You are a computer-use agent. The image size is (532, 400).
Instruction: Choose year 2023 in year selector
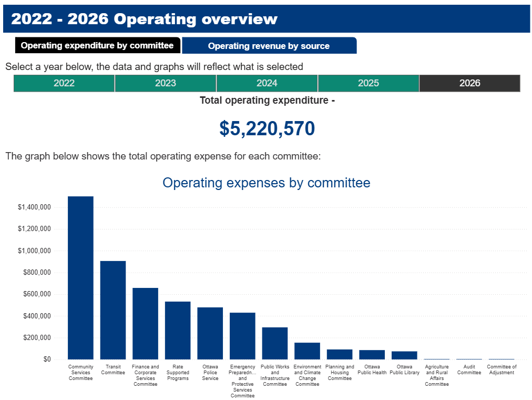point(166,83)
